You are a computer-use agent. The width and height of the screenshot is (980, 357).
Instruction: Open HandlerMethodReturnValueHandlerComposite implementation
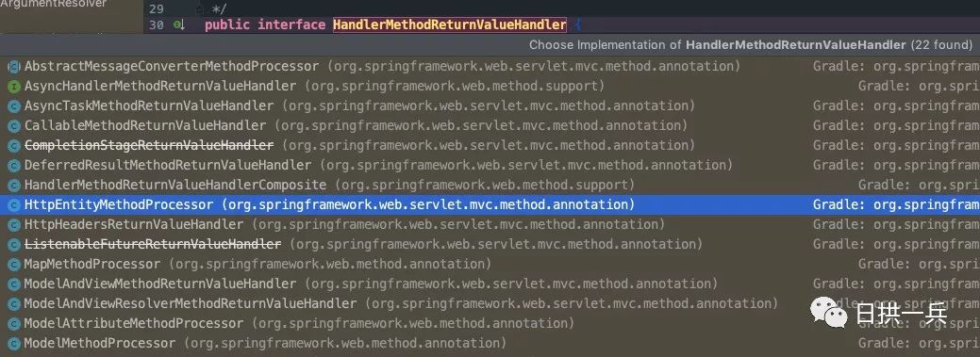[x=490, y=186]
